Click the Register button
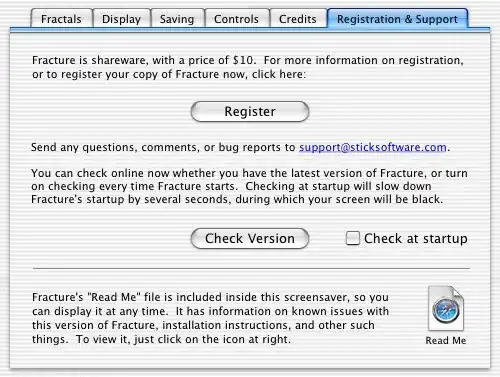The image size is (500, 377). [250, 111]
